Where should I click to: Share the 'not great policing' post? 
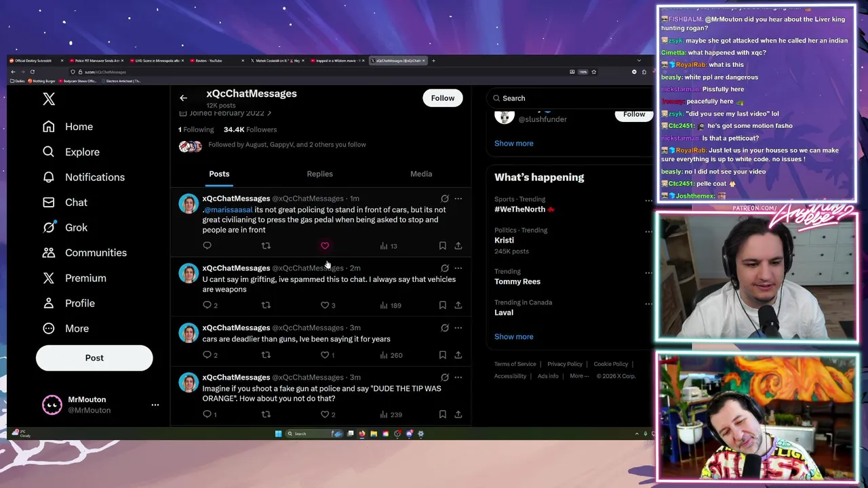(x=458, y=246)
